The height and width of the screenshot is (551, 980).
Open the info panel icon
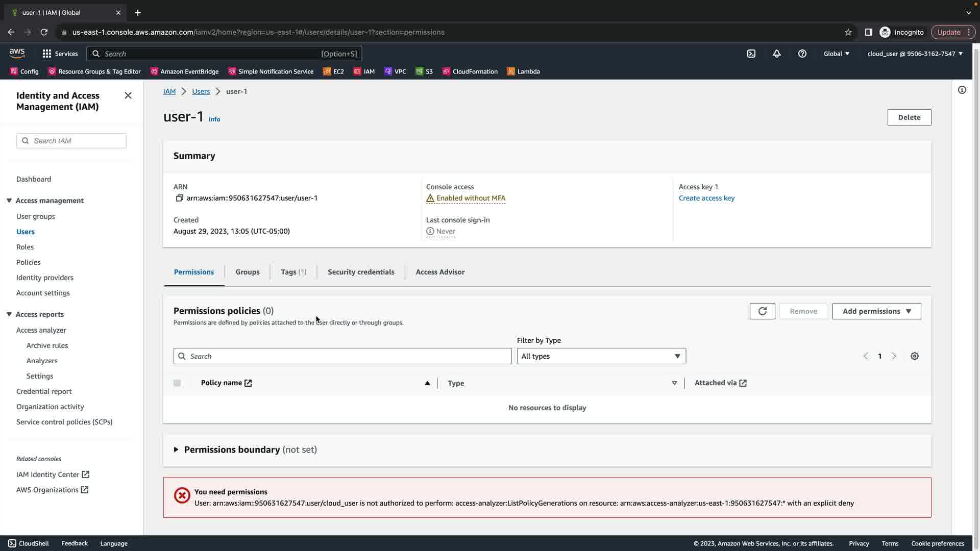[x=962, y=90]
